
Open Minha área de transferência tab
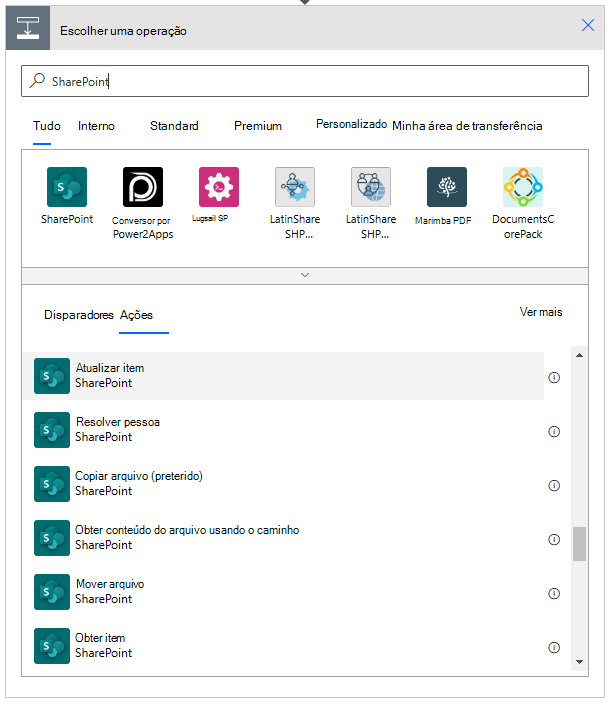coord(467,126)
